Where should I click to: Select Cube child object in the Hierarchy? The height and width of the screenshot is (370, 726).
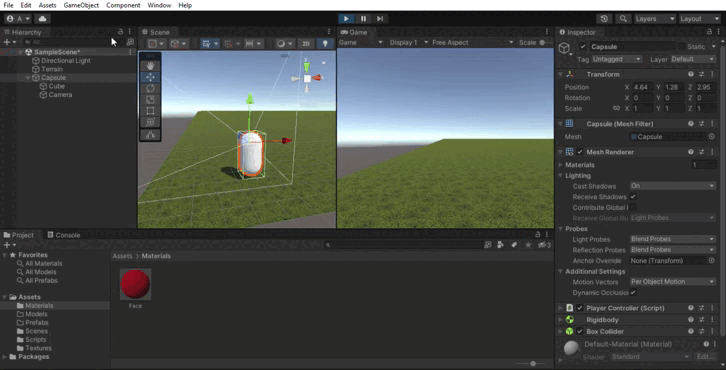tap(56, 86)
